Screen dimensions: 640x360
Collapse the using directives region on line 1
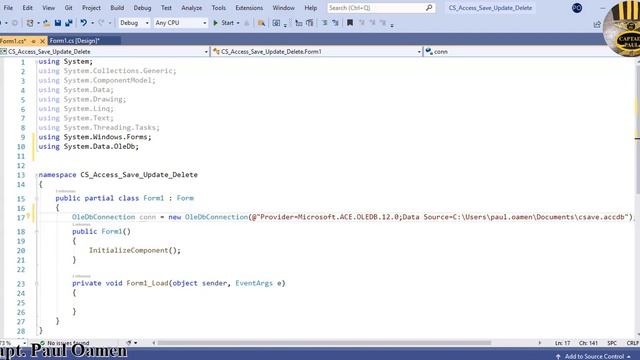point(37,62)
